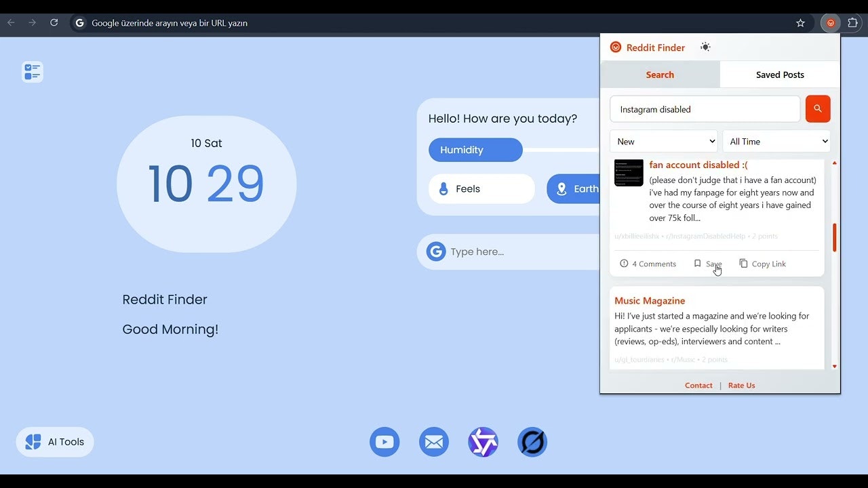The image size is (868, 488).
Task: Click the Instagram disabled search field
Action: (x=705, y=109)
